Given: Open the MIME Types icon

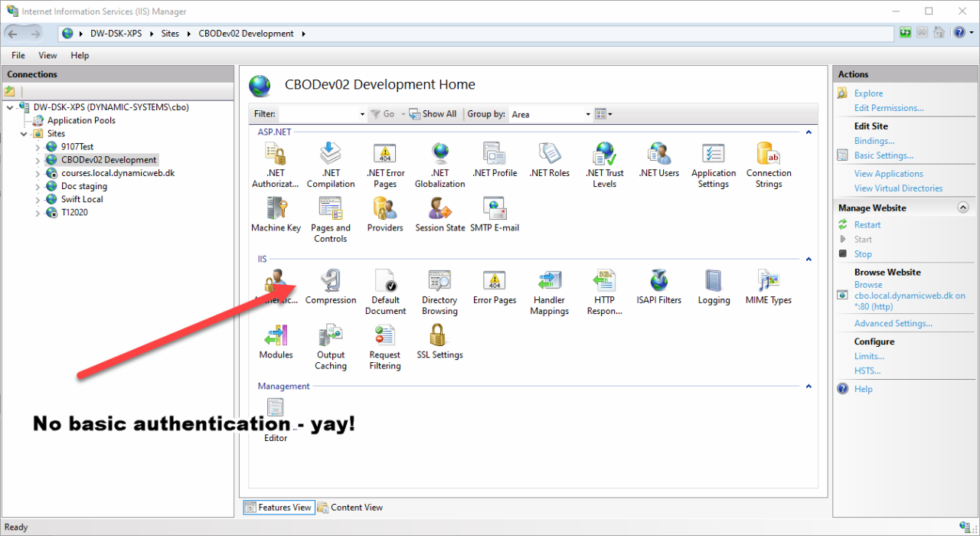Looking at the screenshot, I should pos(768,286).
